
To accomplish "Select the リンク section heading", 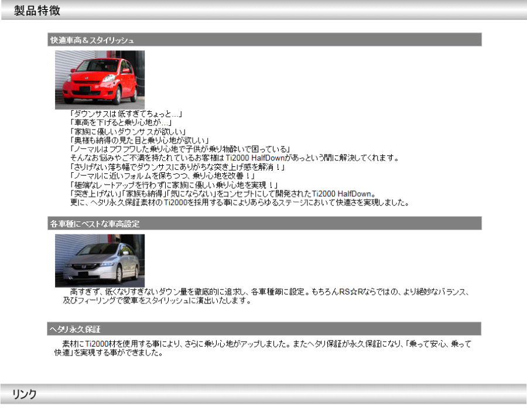I will click(24, 394).
